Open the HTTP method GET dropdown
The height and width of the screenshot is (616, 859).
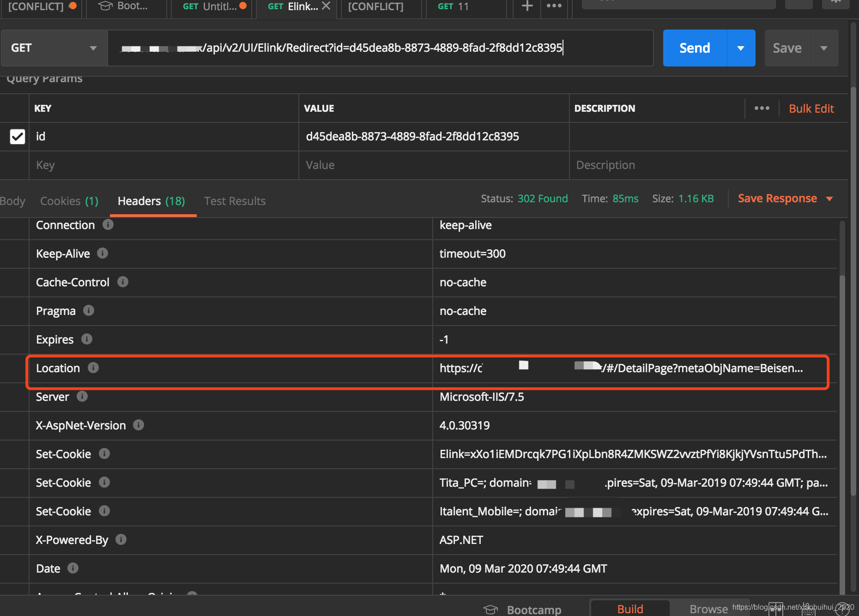click(54, 48)
